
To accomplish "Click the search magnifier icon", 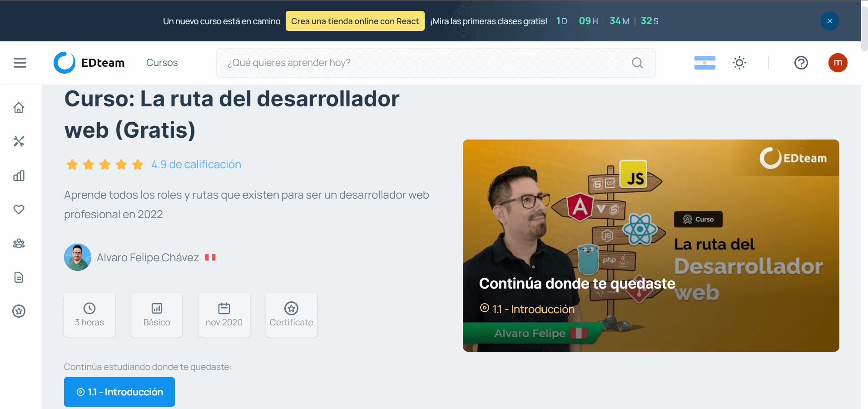I will [x=637, y=63].
